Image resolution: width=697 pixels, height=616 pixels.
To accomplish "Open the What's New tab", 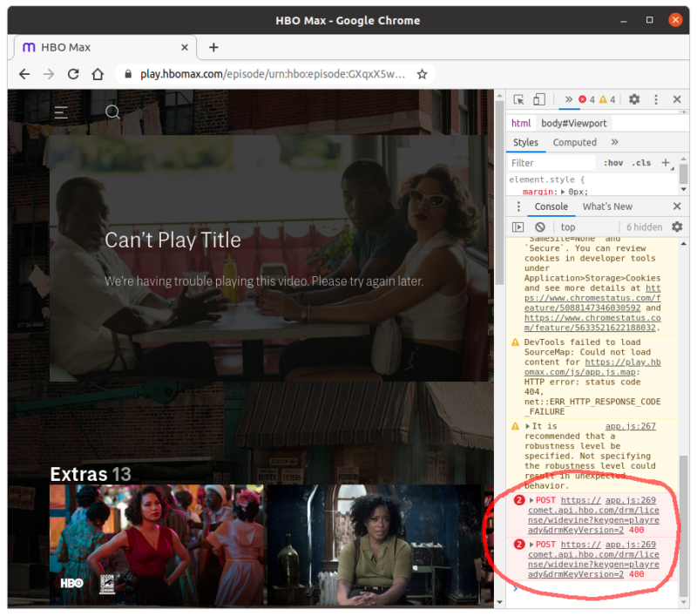I will [607, 206].
